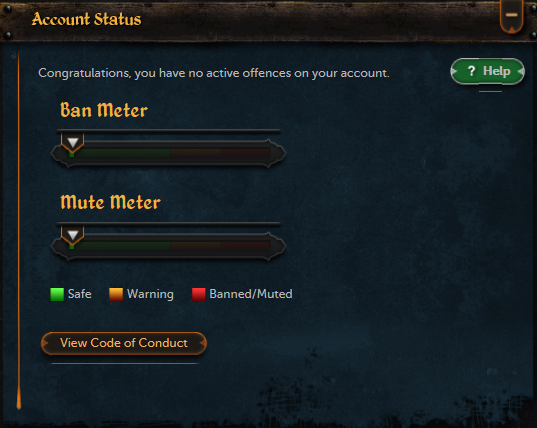Click the no active offences congratulations message

tap(214, 73)
